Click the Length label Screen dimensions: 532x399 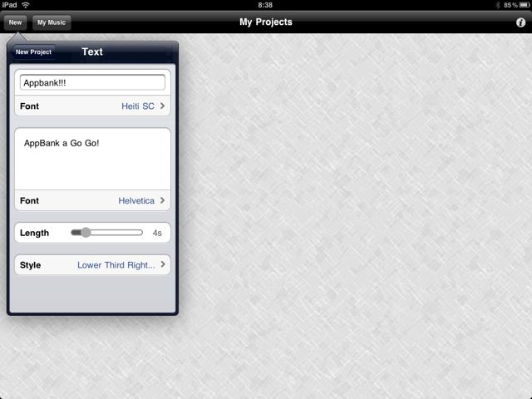(x=34, y=233)
